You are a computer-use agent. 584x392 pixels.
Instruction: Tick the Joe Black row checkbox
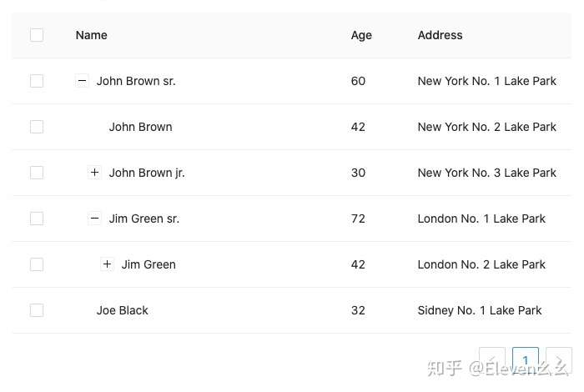pos(37,310)
